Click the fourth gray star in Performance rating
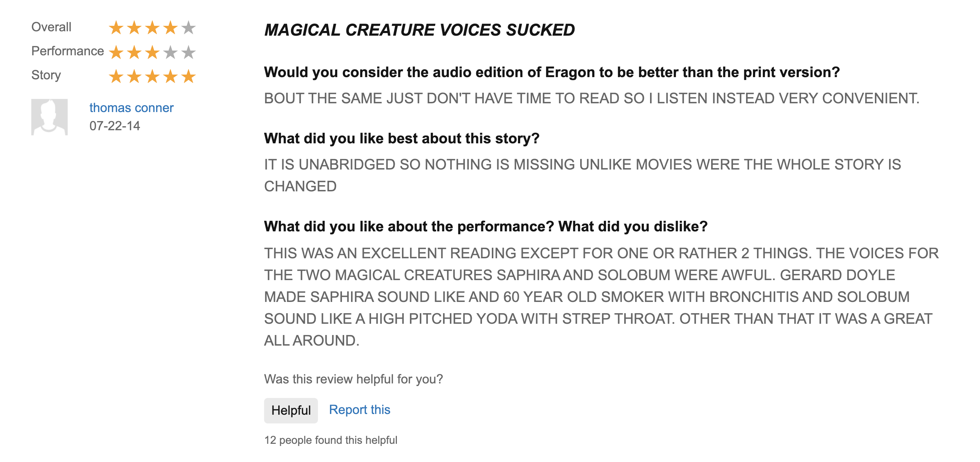Viewport: 980px width, 462px height. [x=171, y=52]
